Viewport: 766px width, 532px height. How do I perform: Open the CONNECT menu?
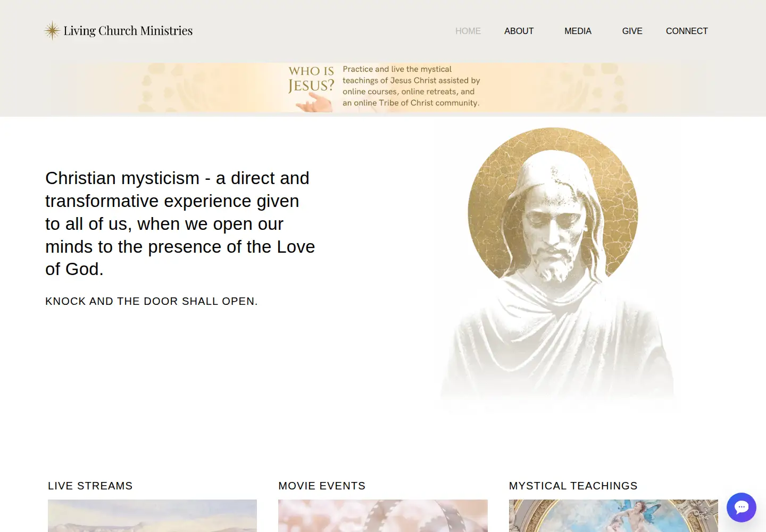687,31
